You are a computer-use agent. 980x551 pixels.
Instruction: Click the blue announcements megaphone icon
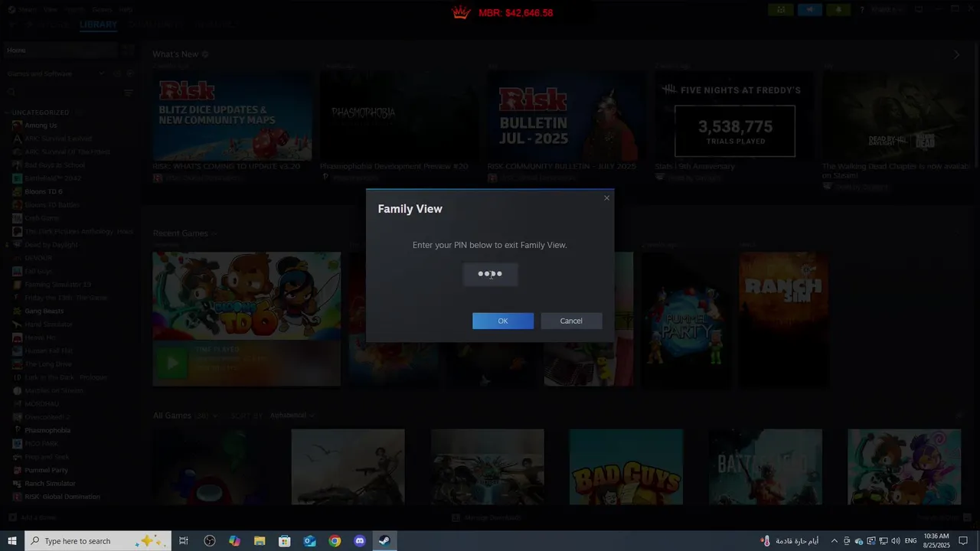(809, 9)
